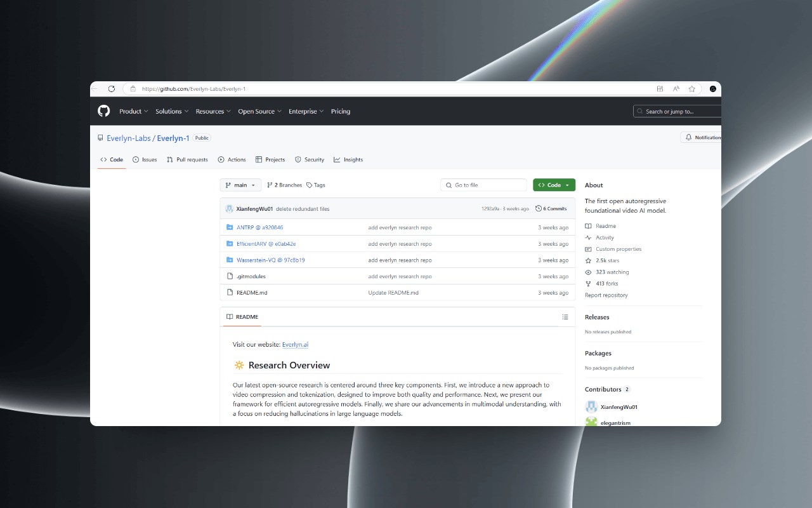Go to the Pricing page

pos(341,111)
